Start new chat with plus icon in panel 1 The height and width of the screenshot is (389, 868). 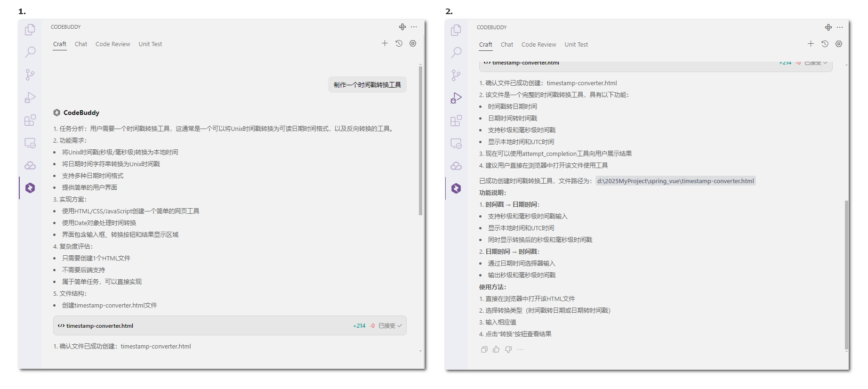tap(385, 43)
